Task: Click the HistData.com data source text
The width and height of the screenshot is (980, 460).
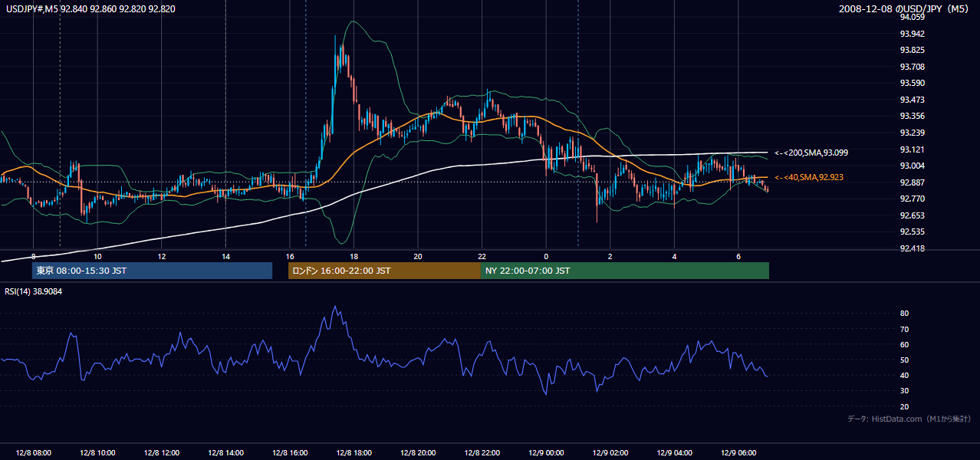Action: coord(909,419)
